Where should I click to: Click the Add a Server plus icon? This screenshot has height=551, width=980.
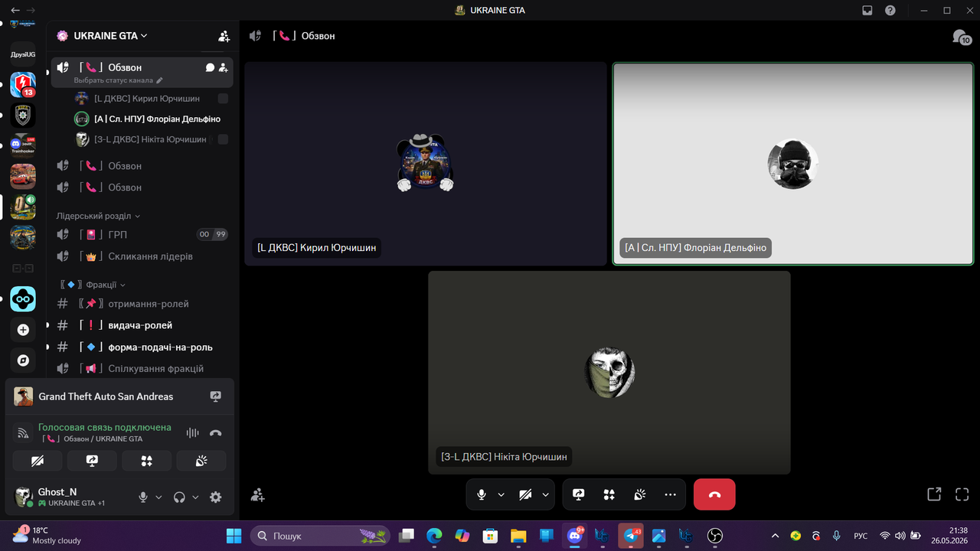[x=23, y=330]
